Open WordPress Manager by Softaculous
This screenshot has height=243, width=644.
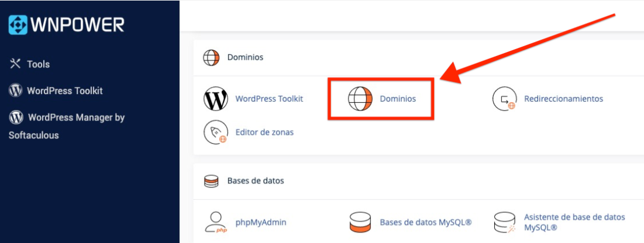click(67, 126)
